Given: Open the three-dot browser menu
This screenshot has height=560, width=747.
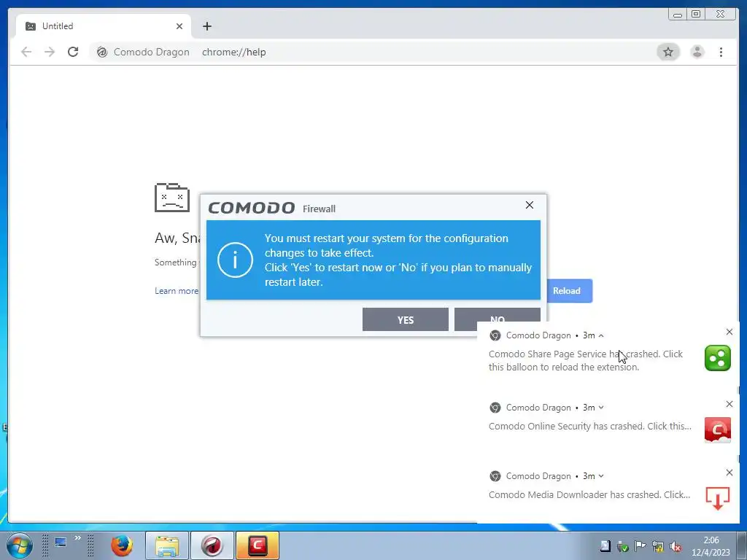Looking at the screenshot, I should [721, 52].
